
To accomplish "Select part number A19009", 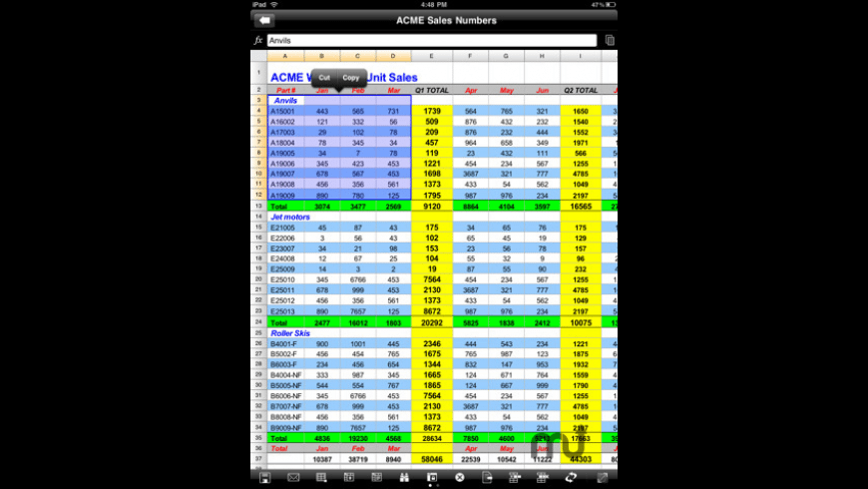I will 285,196.
